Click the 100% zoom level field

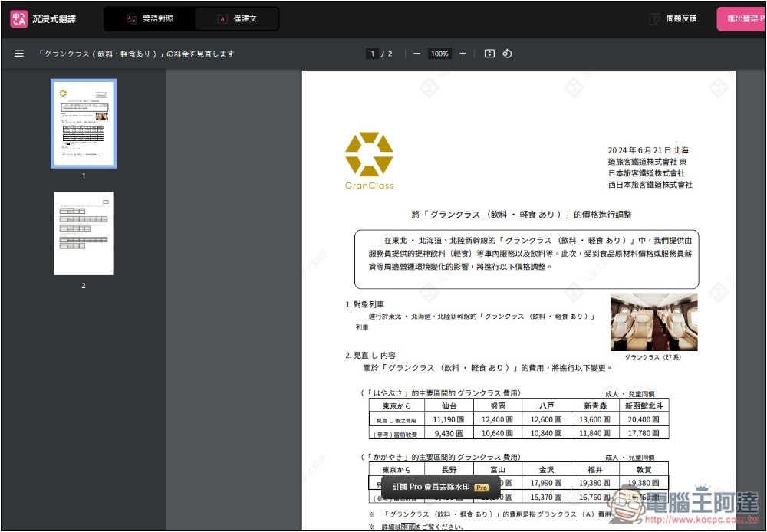pos(439,54)
